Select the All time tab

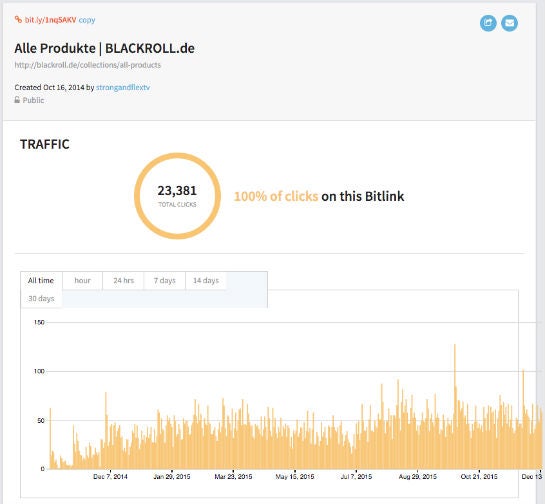(41, 281)
